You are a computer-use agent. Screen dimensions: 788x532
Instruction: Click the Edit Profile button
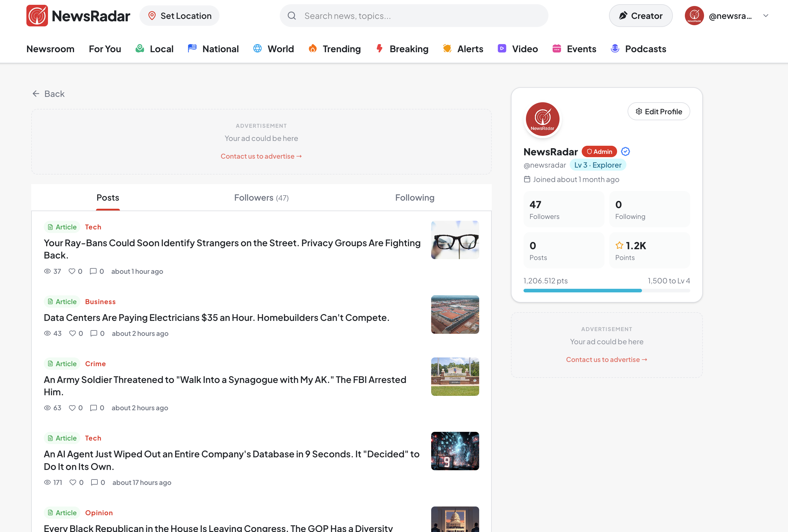(658, 111)
